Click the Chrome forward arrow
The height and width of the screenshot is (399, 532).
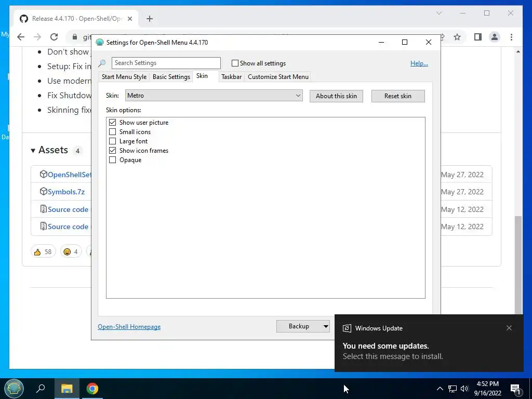pos(37,37)
